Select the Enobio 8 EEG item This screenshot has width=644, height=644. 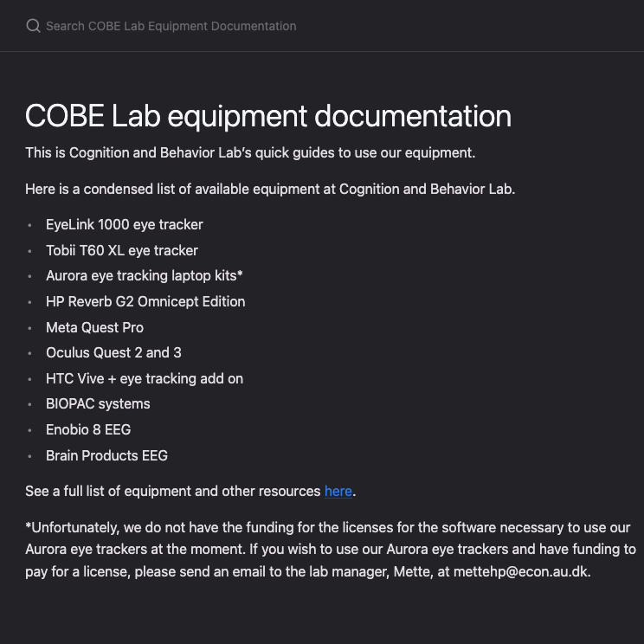[88, 429]
